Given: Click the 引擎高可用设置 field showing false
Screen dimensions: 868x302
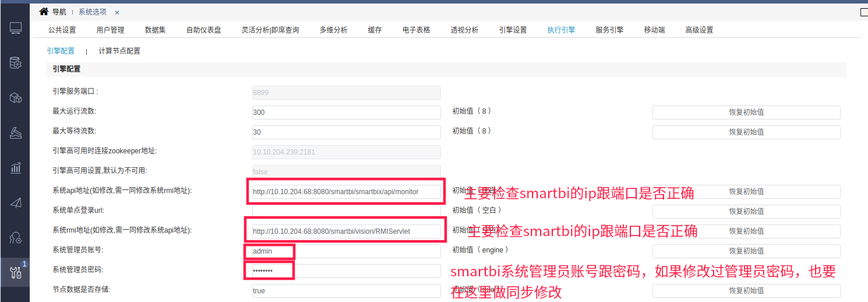Looking at the screenshot, I should (x=346, y=171).
